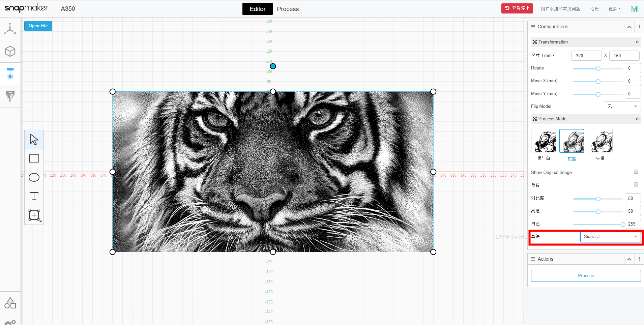Select the 黑与白 process mode thumbnail

pos(544,141)
